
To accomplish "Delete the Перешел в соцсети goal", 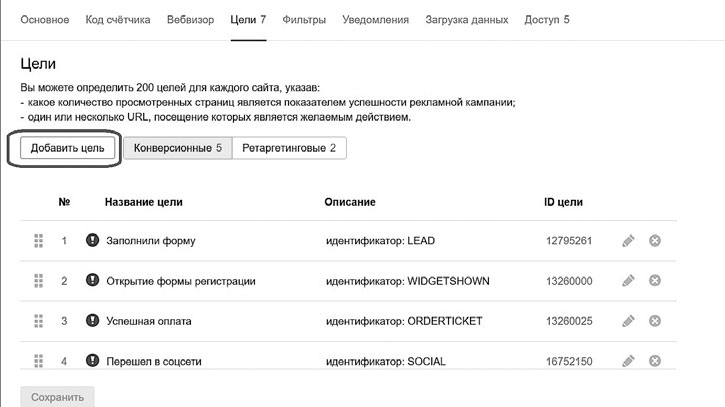I will tap(655, 360).
